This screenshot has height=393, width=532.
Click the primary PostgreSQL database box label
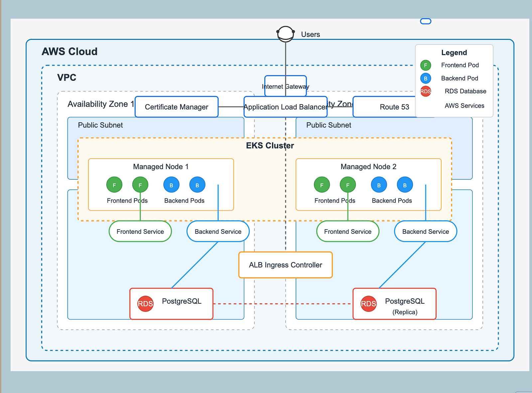[182, 301]
